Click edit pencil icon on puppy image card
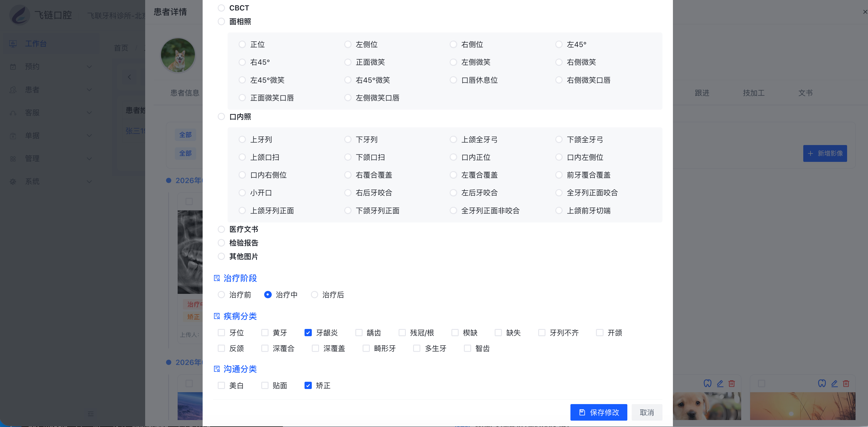The width and height of the screenshot is (868, 427). [720, 383]
